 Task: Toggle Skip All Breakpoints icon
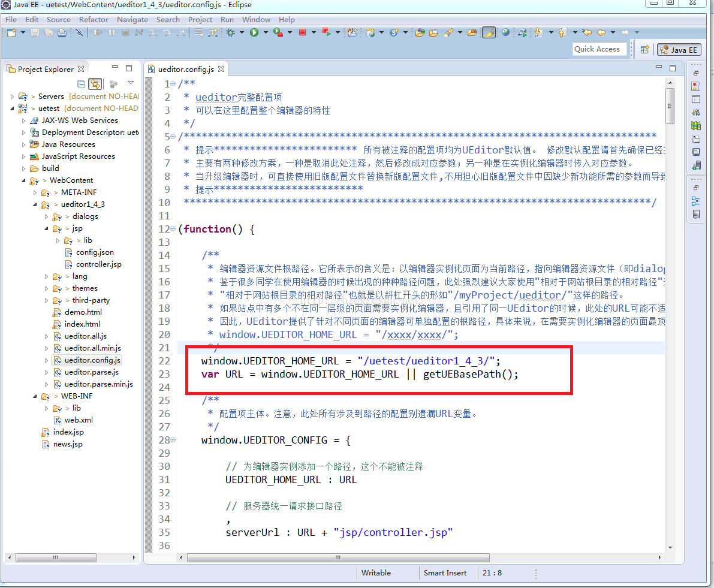79,32
